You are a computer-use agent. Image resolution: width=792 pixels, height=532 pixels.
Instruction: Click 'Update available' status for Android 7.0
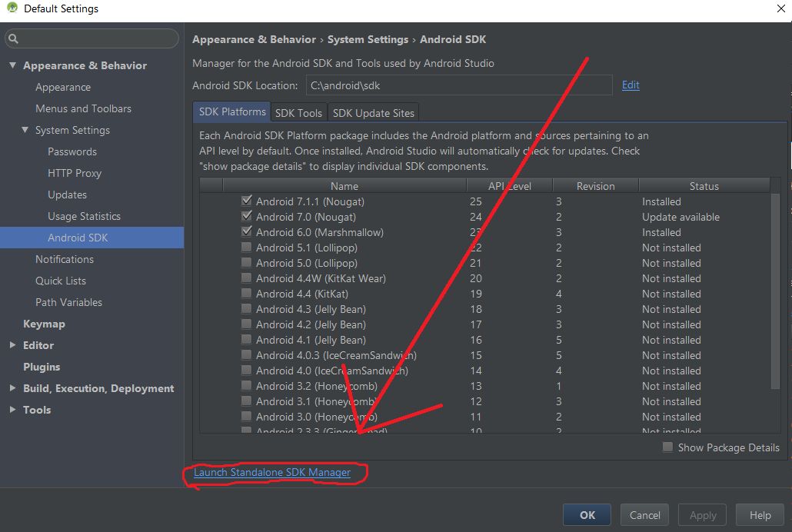pos(681,217)
